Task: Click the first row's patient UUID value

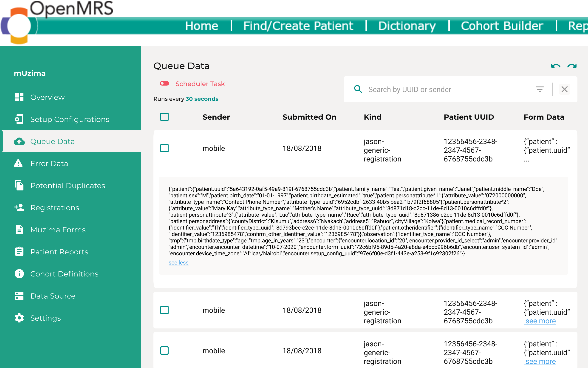Action: [470, 150]
